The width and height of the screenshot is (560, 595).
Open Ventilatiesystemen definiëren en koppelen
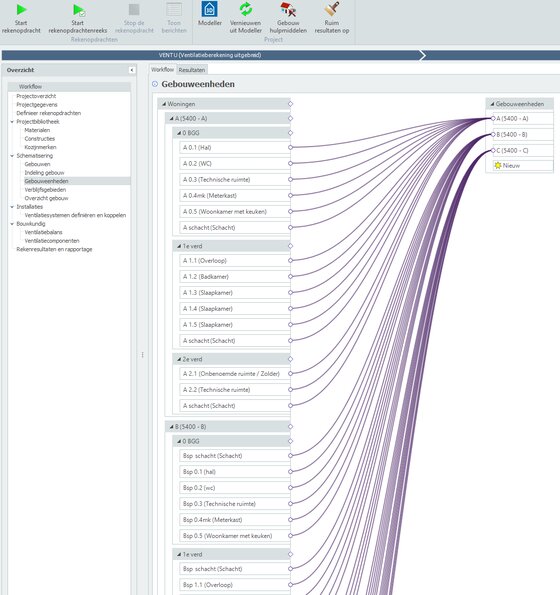coord(75,215)
